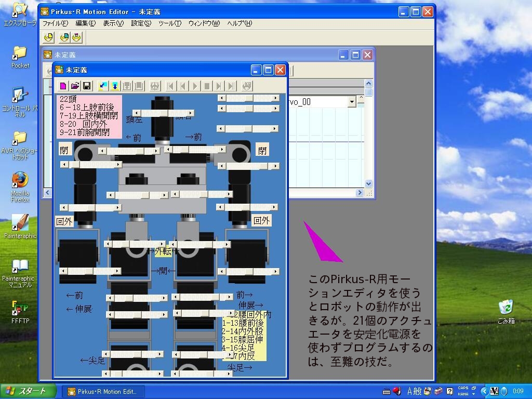Click the blue down-arrow toolbar icon
Image resolution: width=532 pixels, height=399 pixels.
pyautogui.click(x=115, y=86)
